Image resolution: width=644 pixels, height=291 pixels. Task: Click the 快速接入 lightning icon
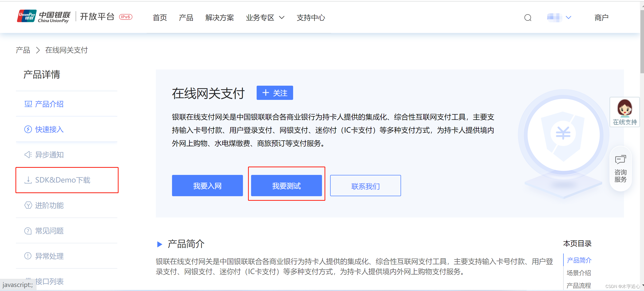[28, 129]
